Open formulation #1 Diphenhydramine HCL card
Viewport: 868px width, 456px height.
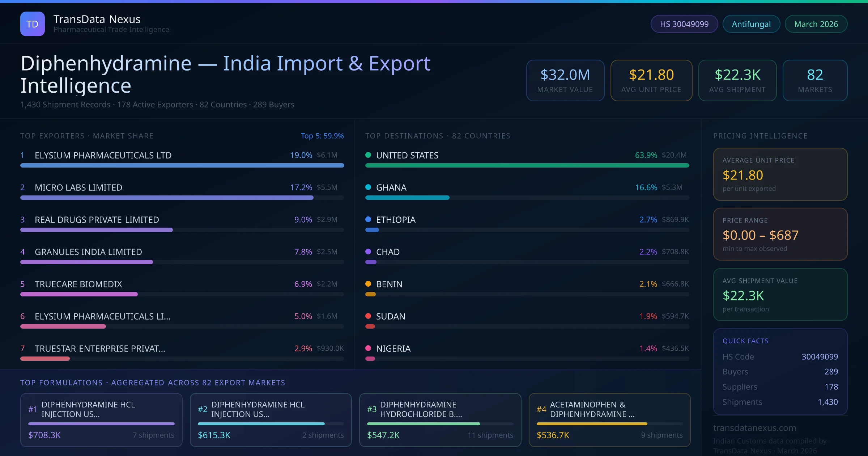[x=101, y=420]
